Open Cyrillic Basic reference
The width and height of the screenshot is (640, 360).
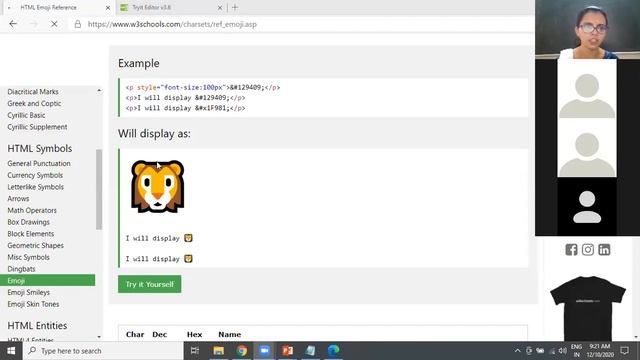(26, 116)
